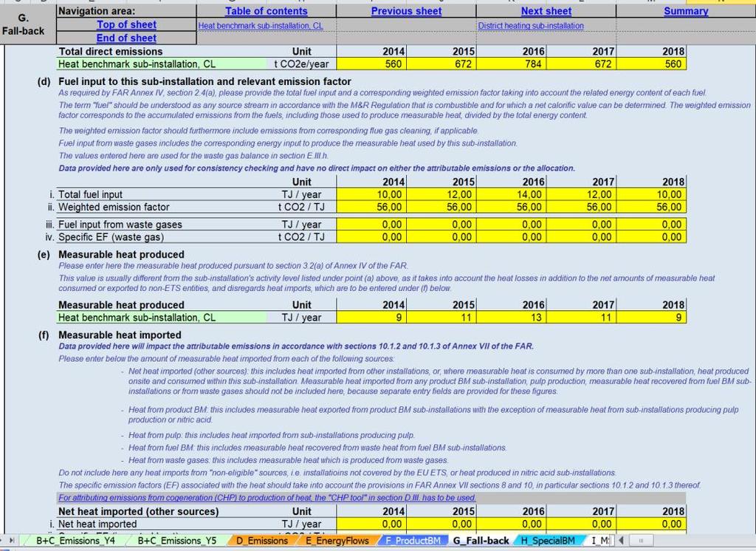
Task: Click the 'Net heat imported (other sources)' heading
Action: pos(138,511)
